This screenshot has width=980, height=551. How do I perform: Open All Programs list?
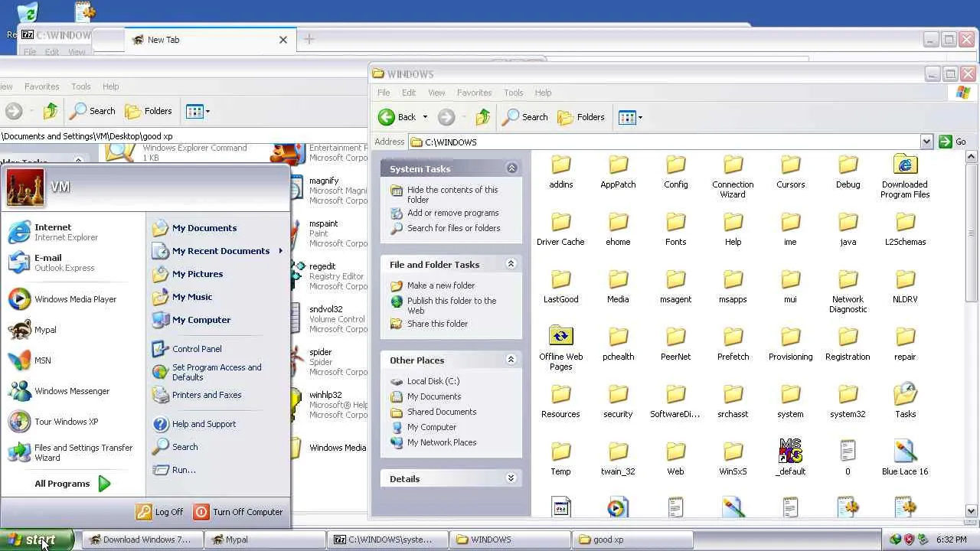[73, 484]
